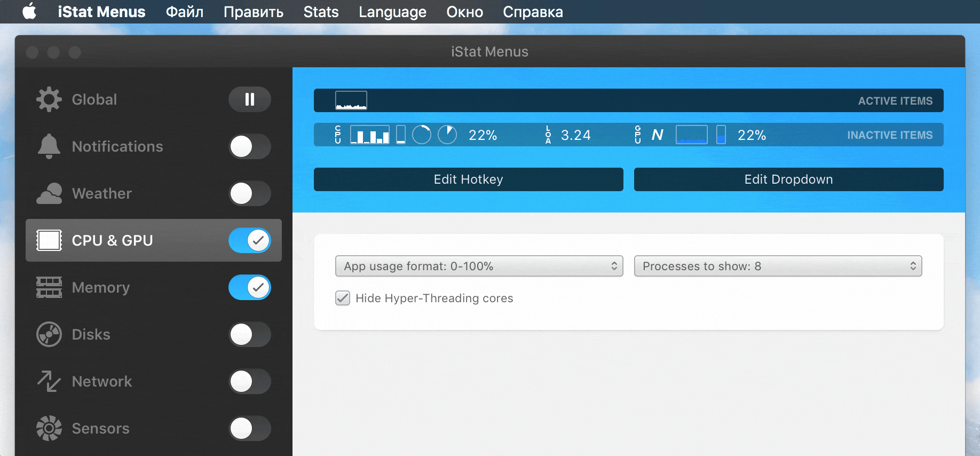
Task: Click the Global gear icon
Action: tap(49, 99)
